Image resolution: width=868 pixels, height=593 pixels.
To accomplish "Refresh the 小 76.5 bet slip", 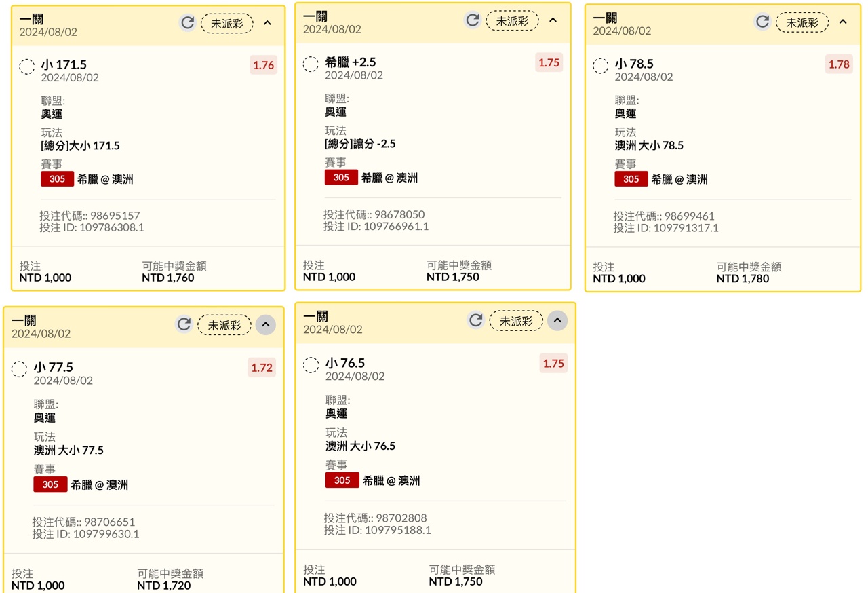I will click(476, 320).
